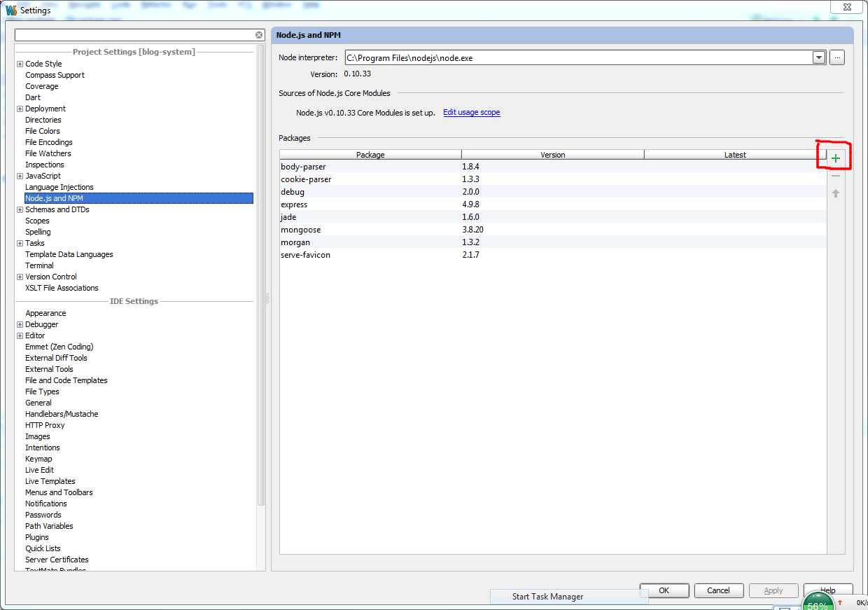Select the debug package row
Viewport: 868px width, 610px height.
(553, 192)
